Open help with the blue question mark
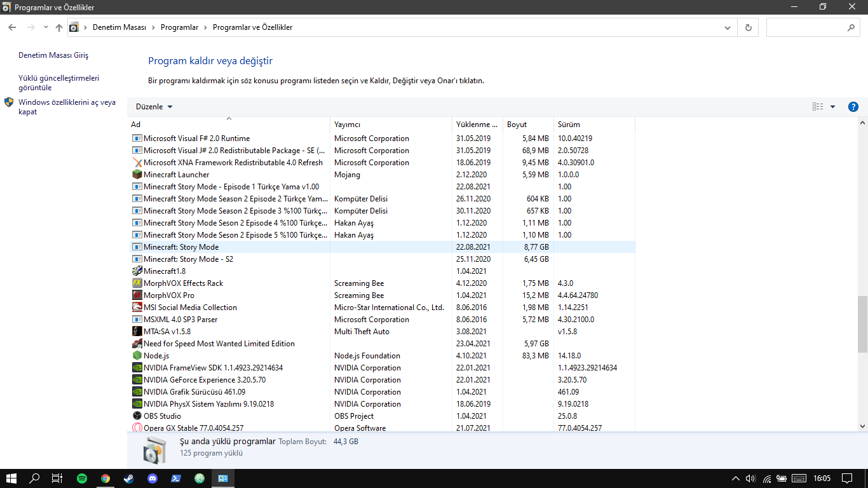This screenshot has width=868, height=488. [853, 107]
